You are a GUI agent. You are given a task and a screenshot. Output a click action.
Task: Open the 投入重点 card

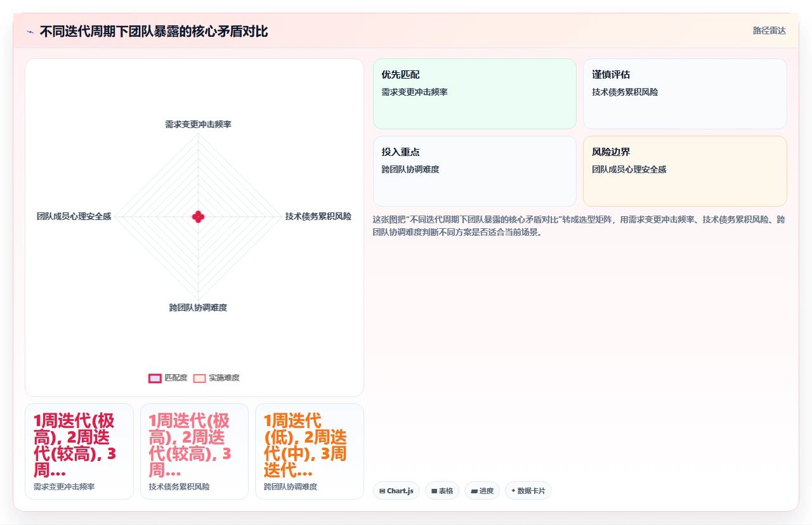[x=475, y=171]
